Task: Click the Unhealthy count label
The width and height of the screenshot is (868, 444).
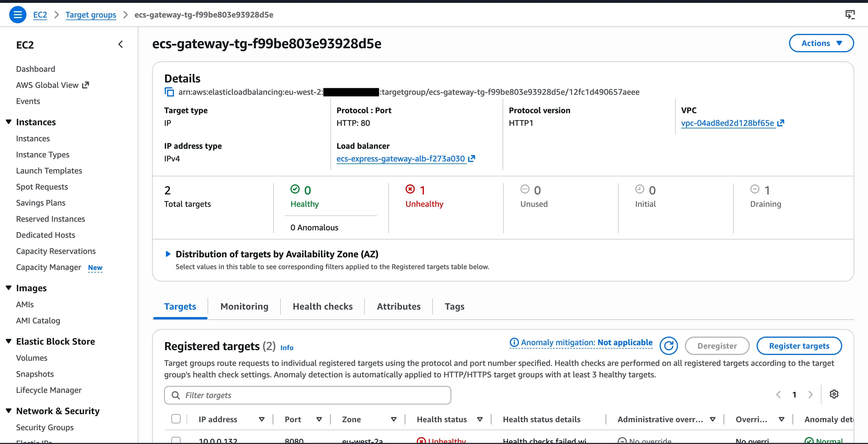Action: (x=424, y=204)
